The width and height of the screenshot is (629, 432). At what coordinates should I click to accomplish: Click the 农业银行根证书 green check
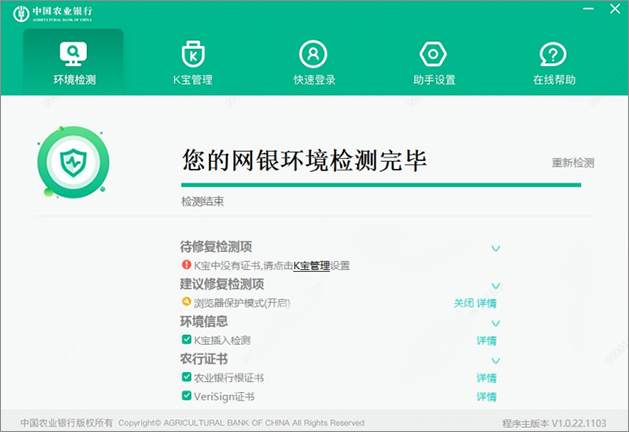tap(186, 378)
